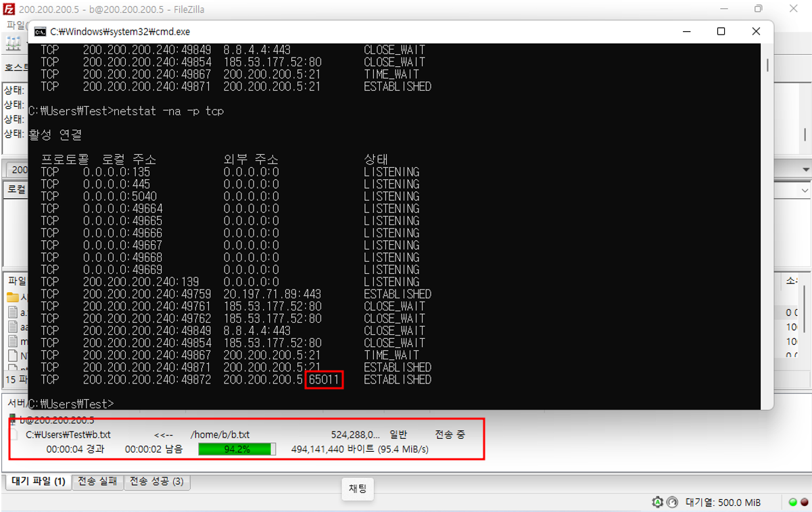Minimize the cmd.exe window
812x512 pixels.
point(686,32)
